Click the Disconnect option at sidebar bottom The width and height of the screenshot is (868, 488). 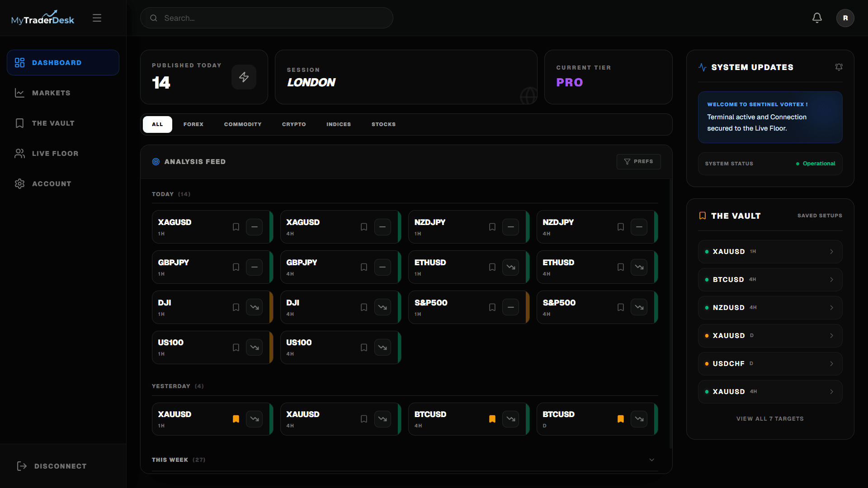(52, 466)
